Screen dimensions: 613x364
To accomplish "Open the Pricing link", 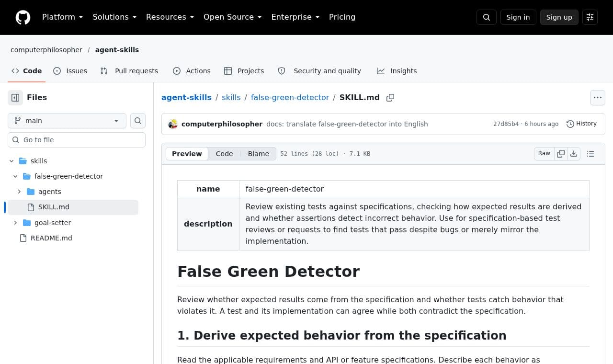I will click(x=342, y=17).
